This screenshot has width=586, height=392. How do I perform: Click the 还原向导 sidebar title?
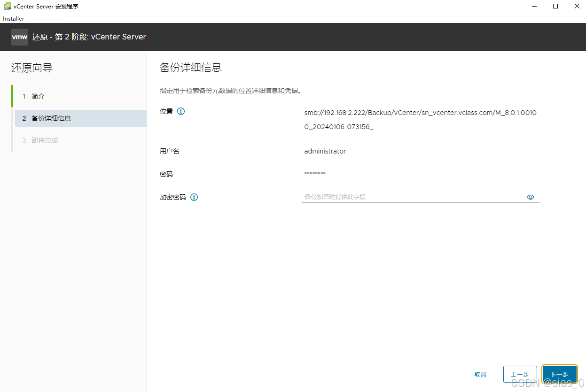point(32,68)
